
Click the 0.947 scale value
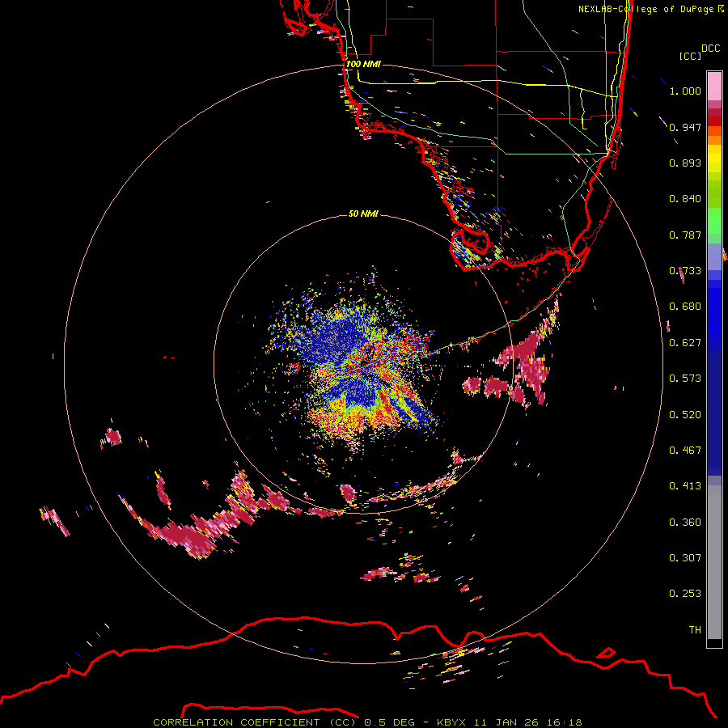click(x=685, y=127)
